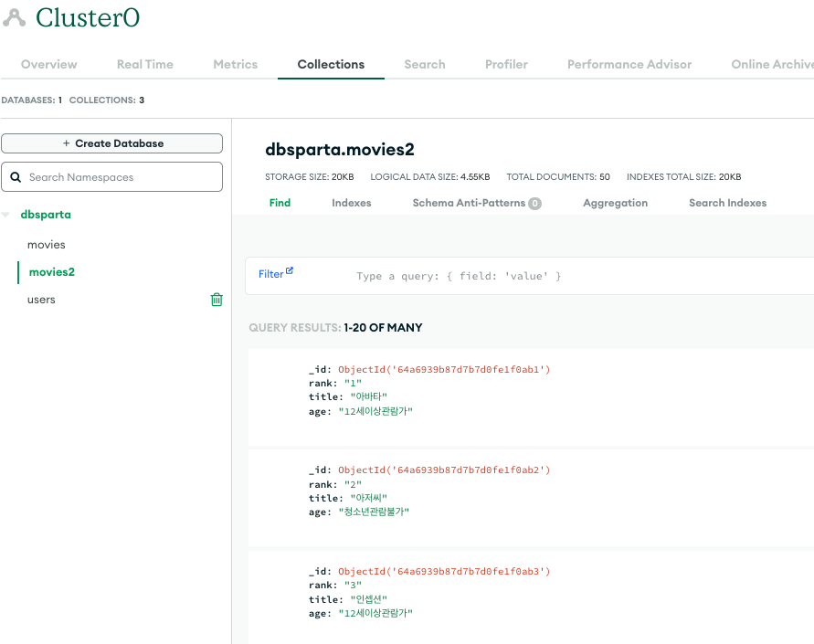Screen dimensions: 814x644
Task: Select the Find sub-tab
Action: pos(280,203)
